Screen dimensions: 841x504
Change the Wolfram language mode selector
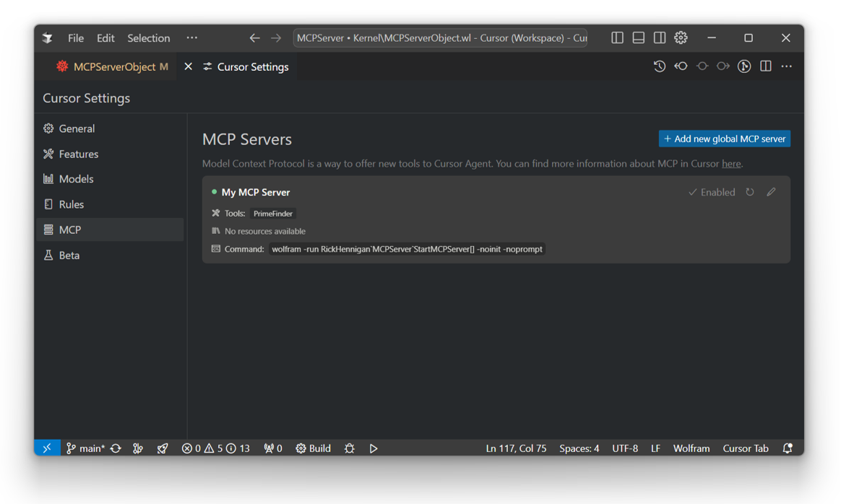point(691,448)
